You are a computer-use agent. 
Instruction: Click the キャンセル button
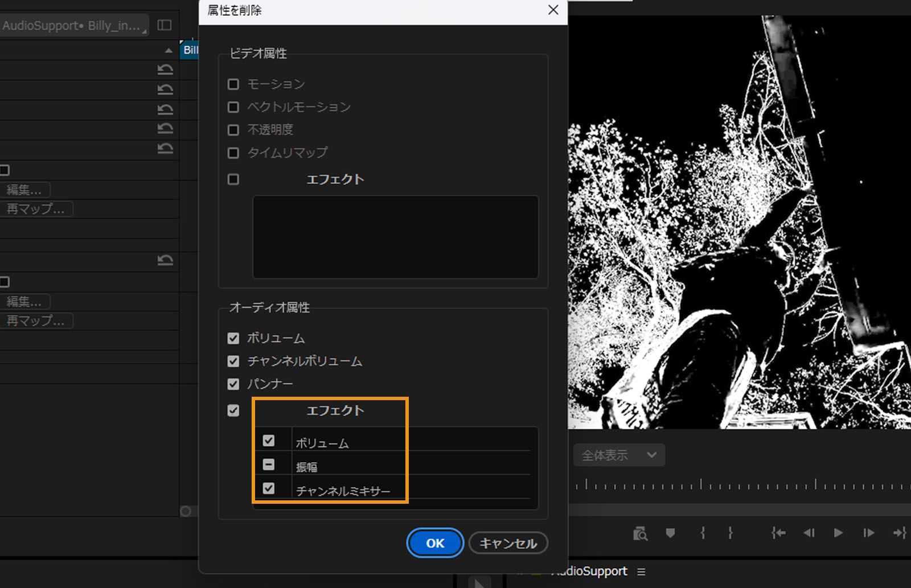(x=508, y=543)
